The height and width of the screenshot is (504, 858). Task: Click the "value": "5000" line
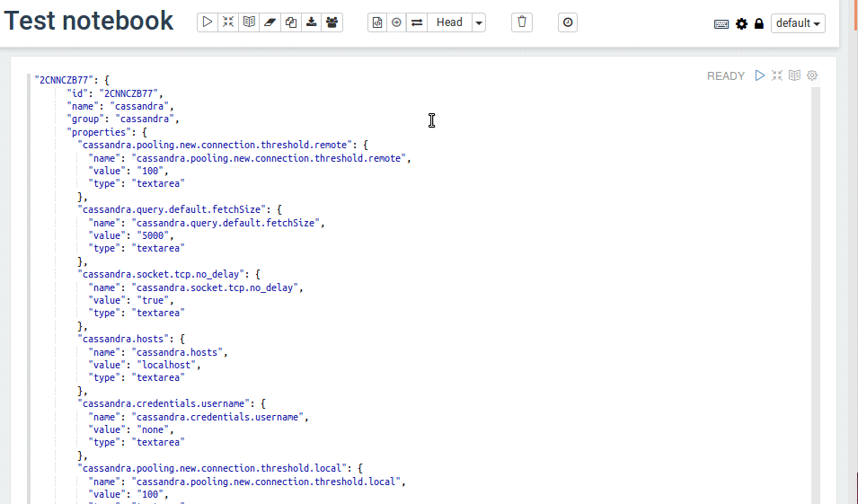[x=131, y=235]
